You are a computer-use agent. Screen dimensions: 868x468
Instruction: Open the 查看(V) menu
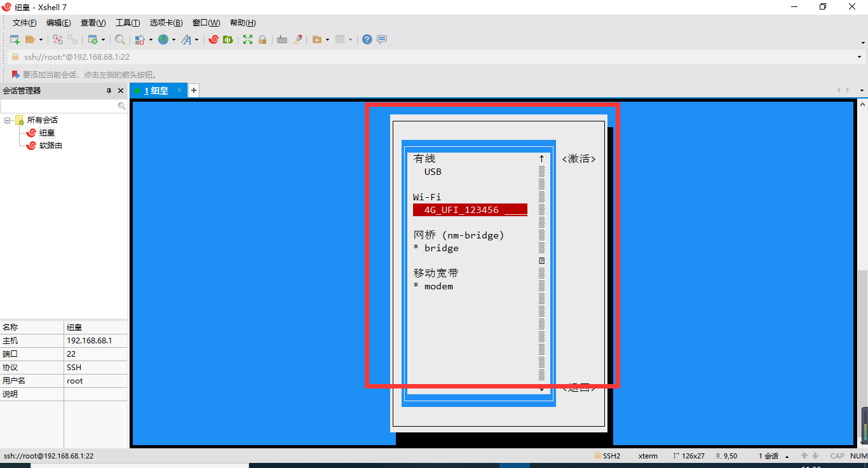(93, 23)
